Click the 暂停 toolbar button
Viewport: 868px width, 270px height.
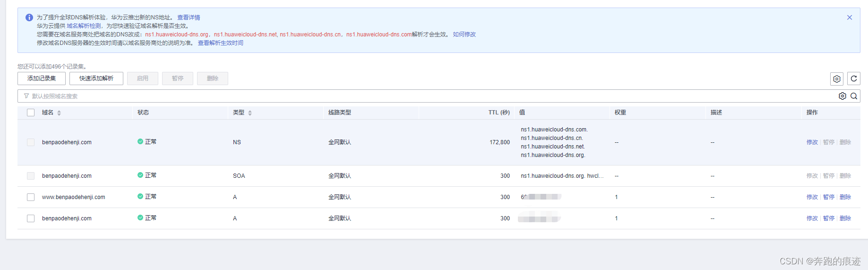click(178, 78)
